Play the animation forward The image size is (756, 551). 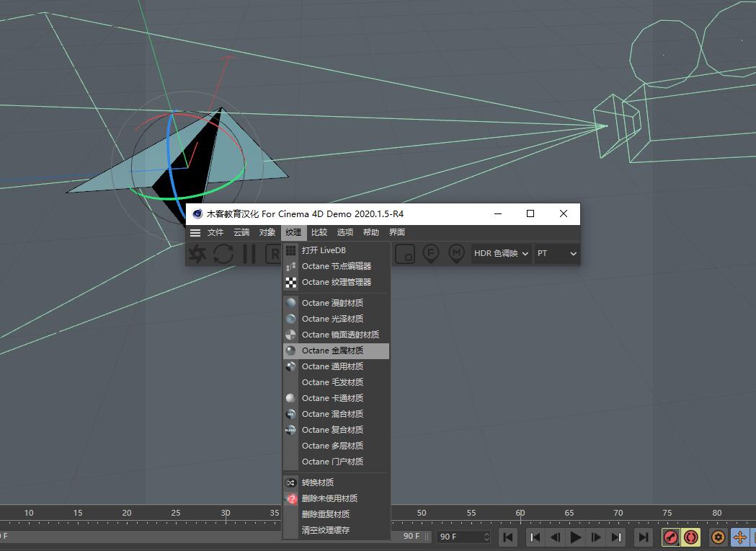tap(576, 537)
